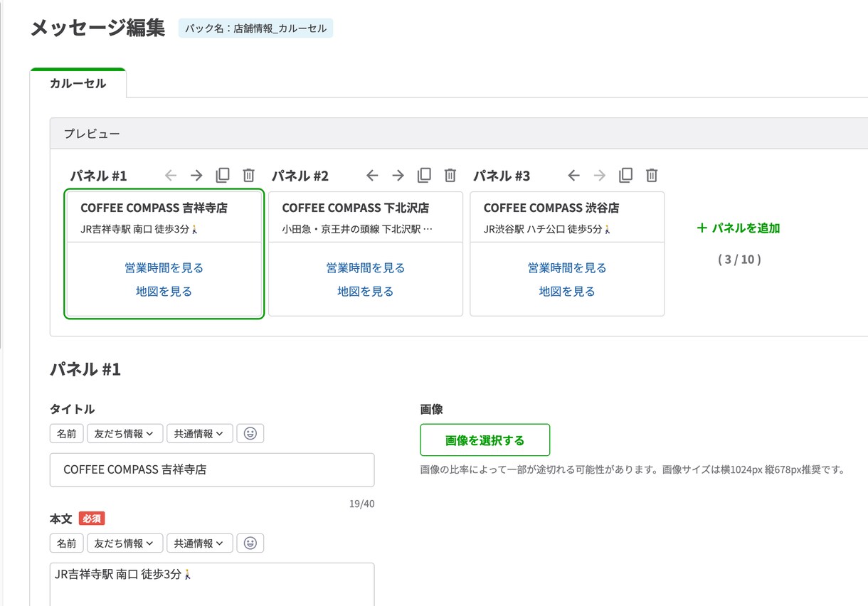Screen dimensions: 868x606
Task: Delete Panel #3 with trash icon
Action: coord(652,175)
